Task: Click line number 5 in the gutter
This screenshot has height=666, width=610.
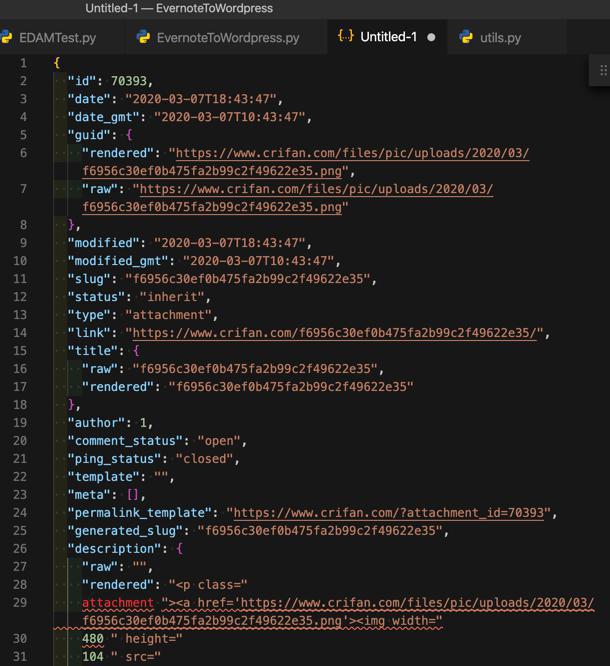Action: 23,135
